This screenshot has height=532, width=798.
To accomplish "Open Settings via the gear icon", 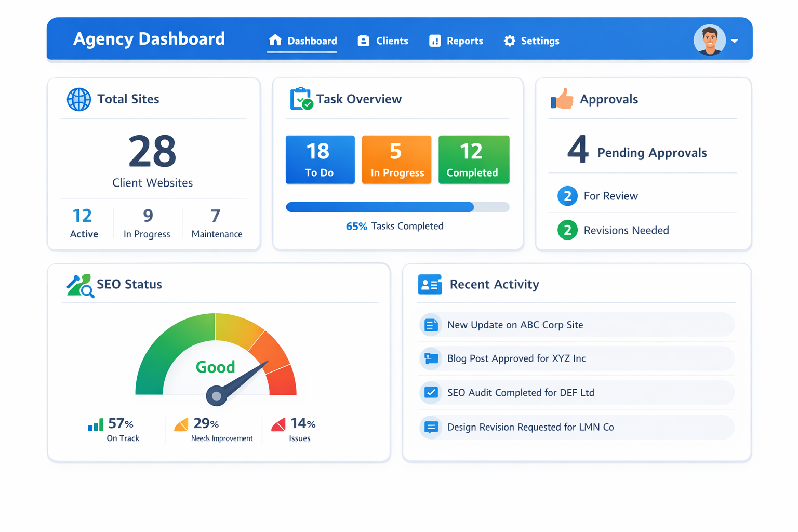I will (x=509, y=41).
